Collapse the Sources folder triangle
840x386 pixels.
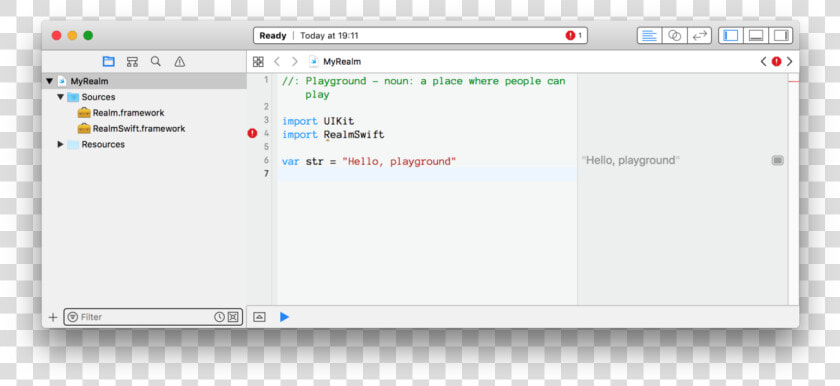[x=61, y=97]
